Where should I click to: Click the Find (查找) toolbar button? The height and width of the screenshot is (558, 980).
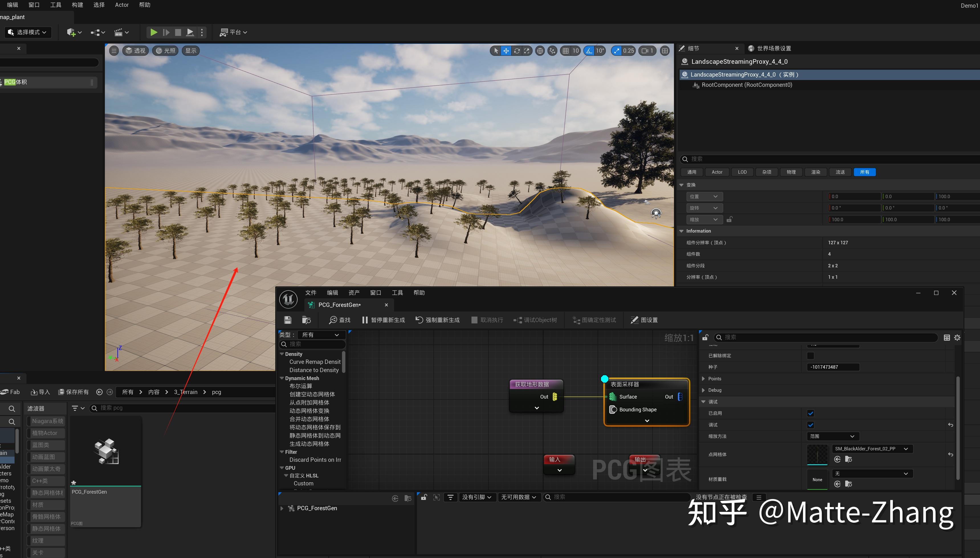pos(339,320)
